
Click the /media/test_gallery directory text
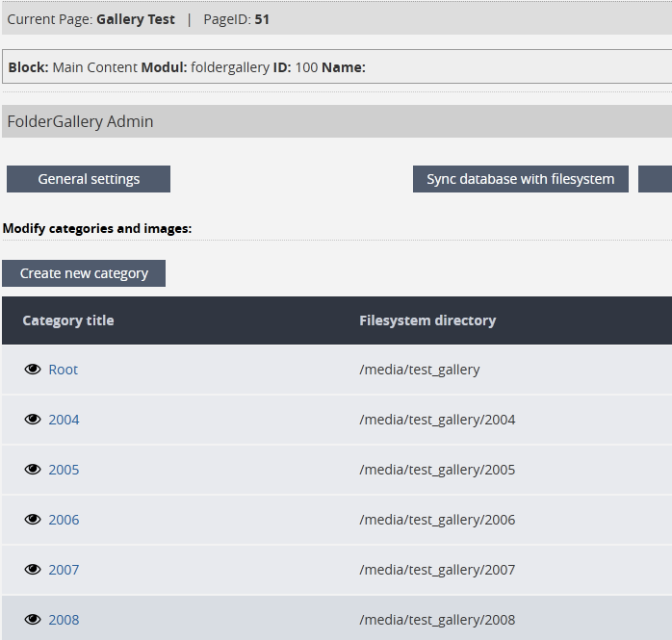(x=420, y=370)
